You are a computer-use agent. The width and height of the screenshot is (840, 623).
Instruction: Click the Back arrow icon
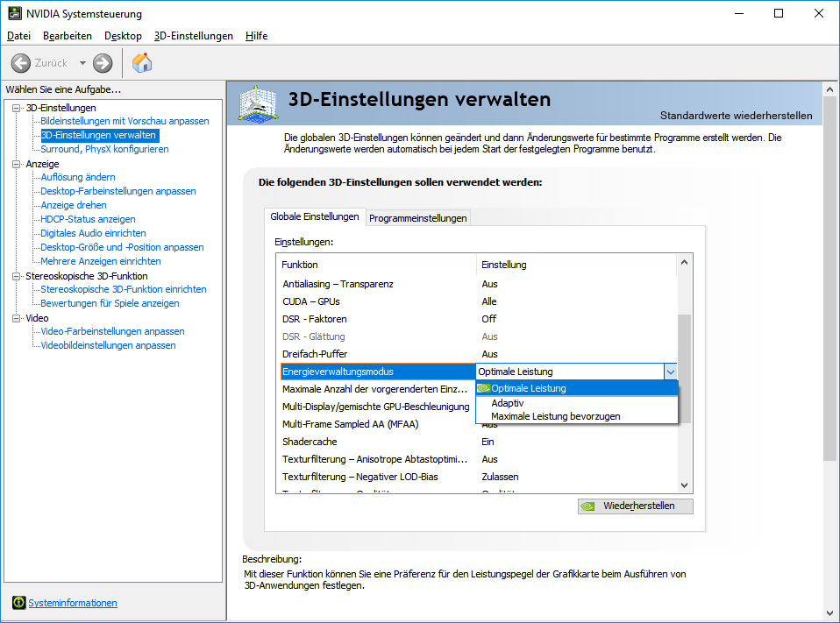tap(21, 63)
